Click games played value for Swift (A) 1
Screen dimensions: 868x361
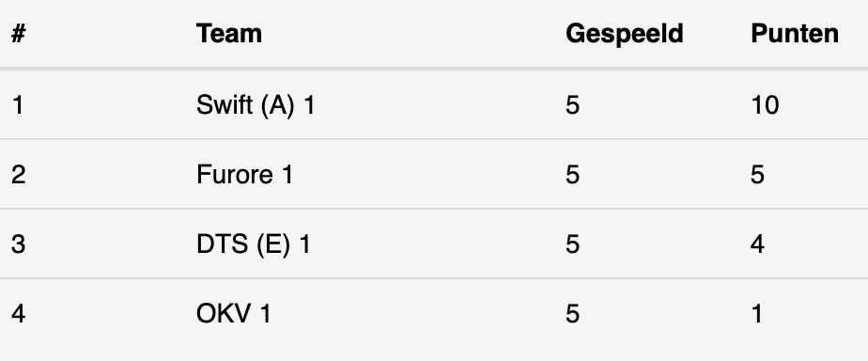coord(572,105)
